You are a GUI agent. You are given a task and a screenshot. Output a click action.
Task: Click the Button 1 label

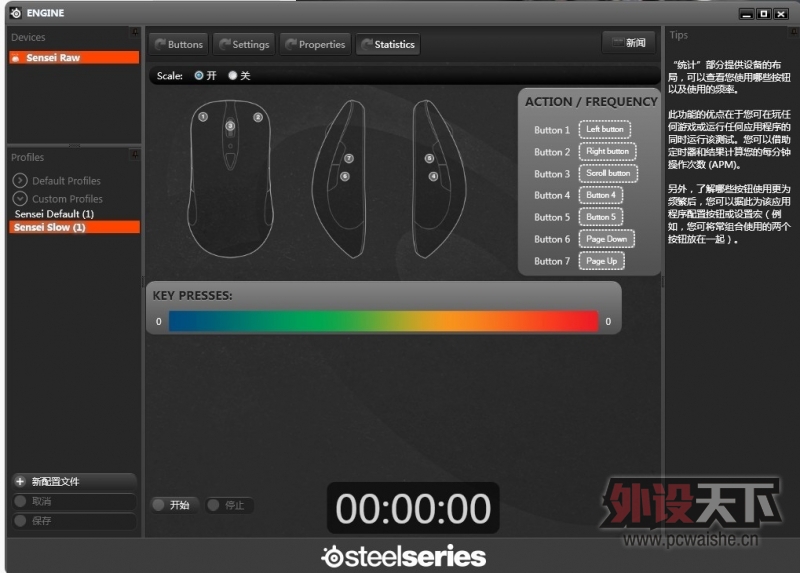[x=552, y=130]
